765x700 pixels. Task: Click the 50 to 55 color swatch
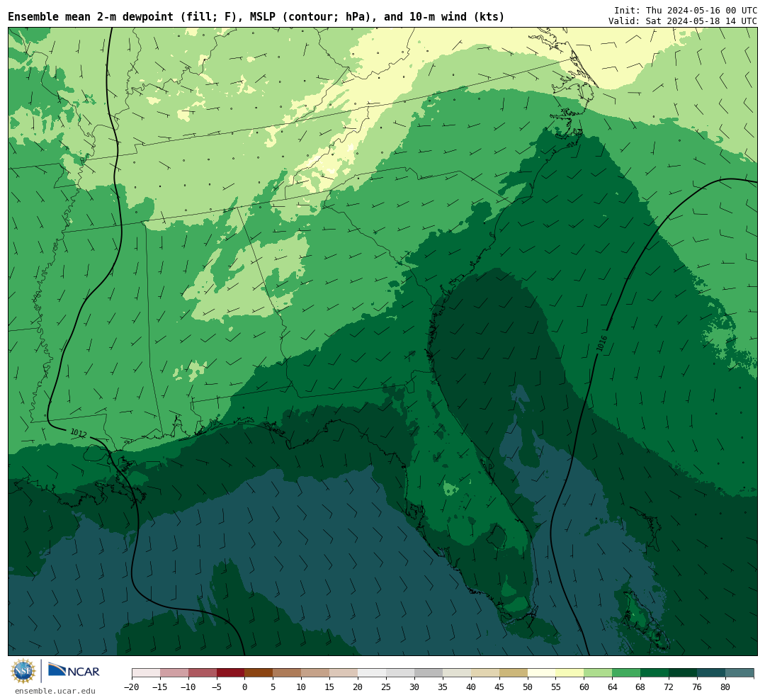click(542, 673)
